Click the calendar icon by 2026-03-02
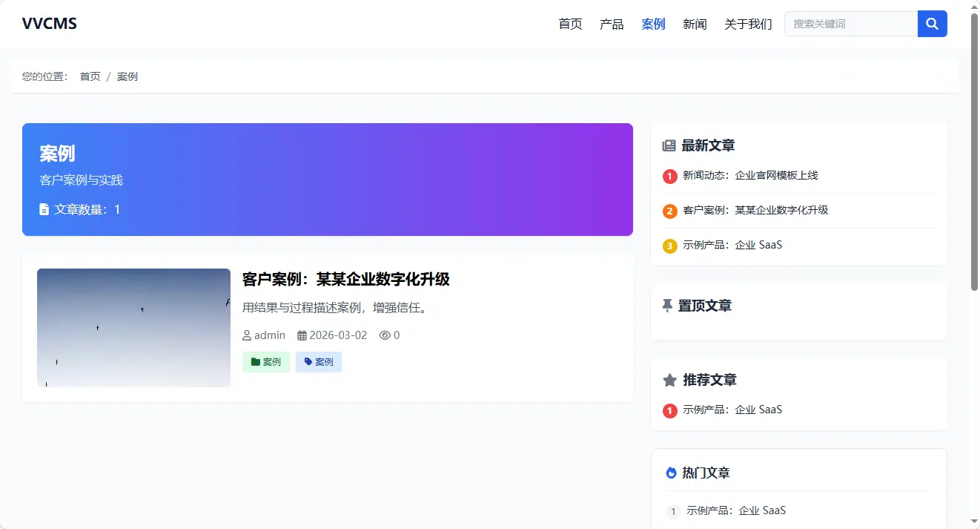The height and width of the screenshot is (529, 980). coord(302,335)
